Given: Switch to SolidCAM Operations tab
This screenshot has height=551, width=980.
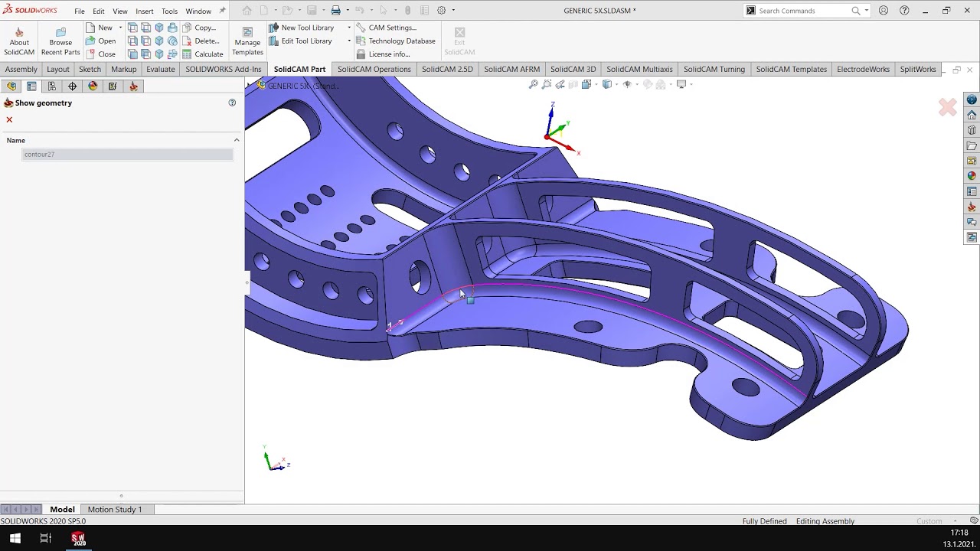Looking at the screenshot, I should (x=374, y=69).
